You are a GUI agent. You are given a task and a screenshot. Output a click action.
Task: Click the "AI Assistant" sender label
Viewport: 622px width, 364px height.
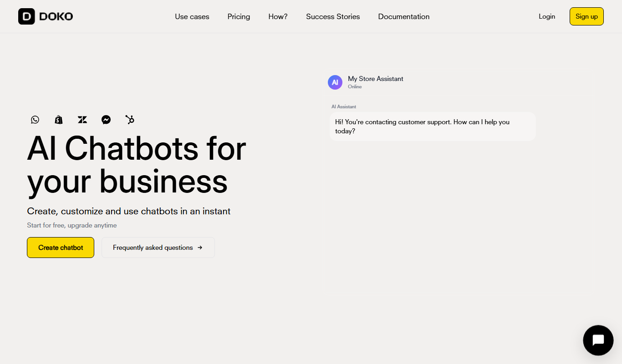click(344, 106)
